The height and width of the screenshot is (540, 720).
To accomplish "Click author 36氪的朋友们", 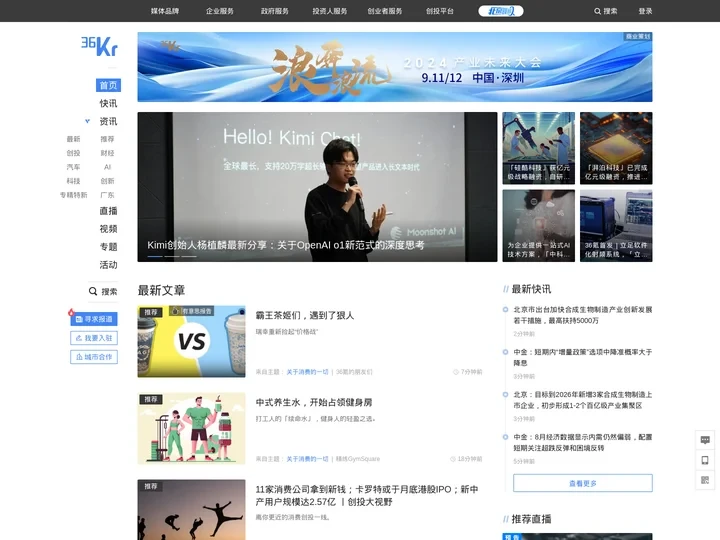I will (x=354, y=372).
